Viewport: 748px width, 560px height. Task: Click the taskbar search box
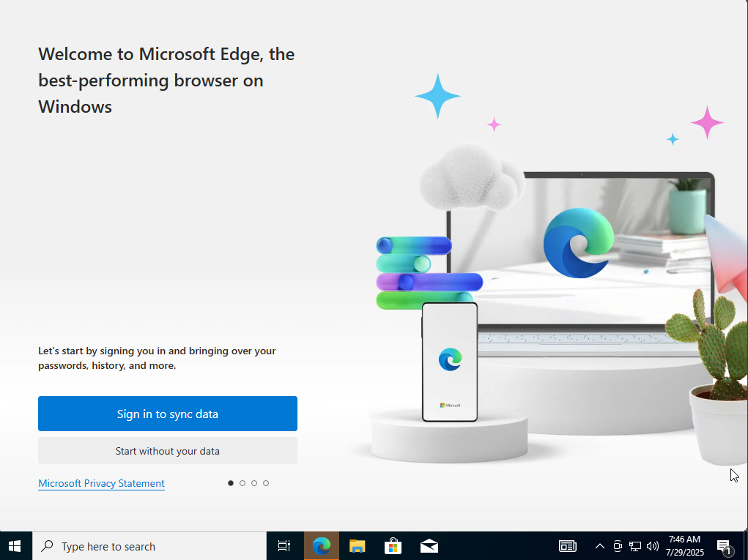pyautogui.click(x=149, y=546)
